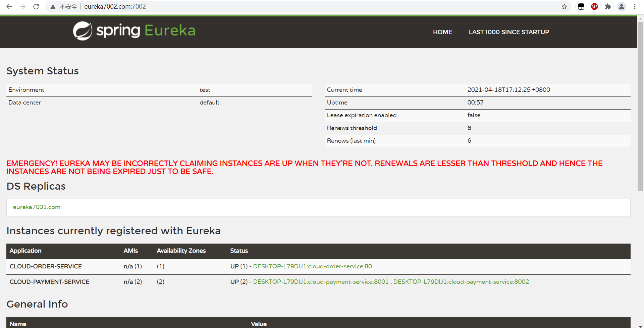Image resolution: width=644 pixels, height=328 pixels.
Task: Click the Application column header
Action: (25, 251)
